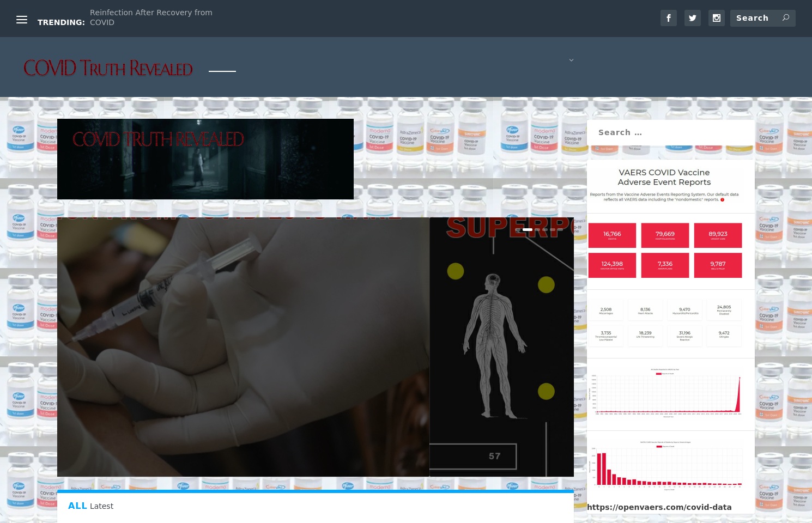Focus the sidebar "Search …" field
This screenshot has height=523, width=812.
point(671,132)
